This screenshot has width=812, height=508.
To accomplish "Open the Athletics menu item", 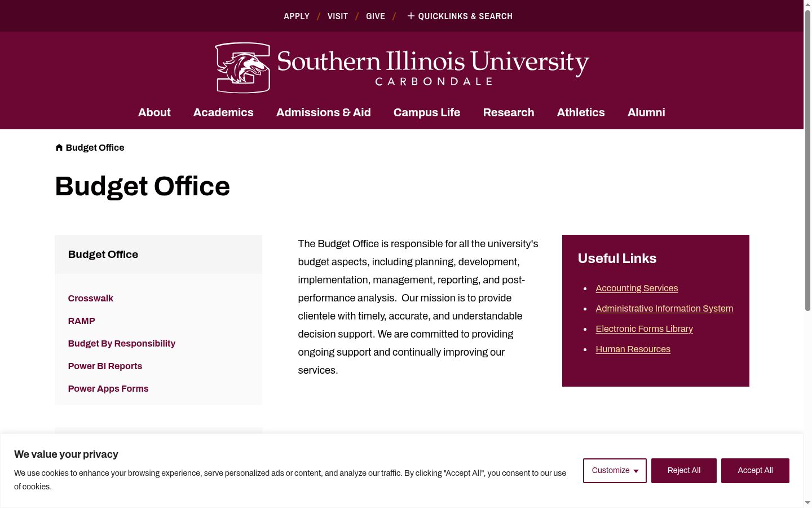I will click(x=581, y=112).
